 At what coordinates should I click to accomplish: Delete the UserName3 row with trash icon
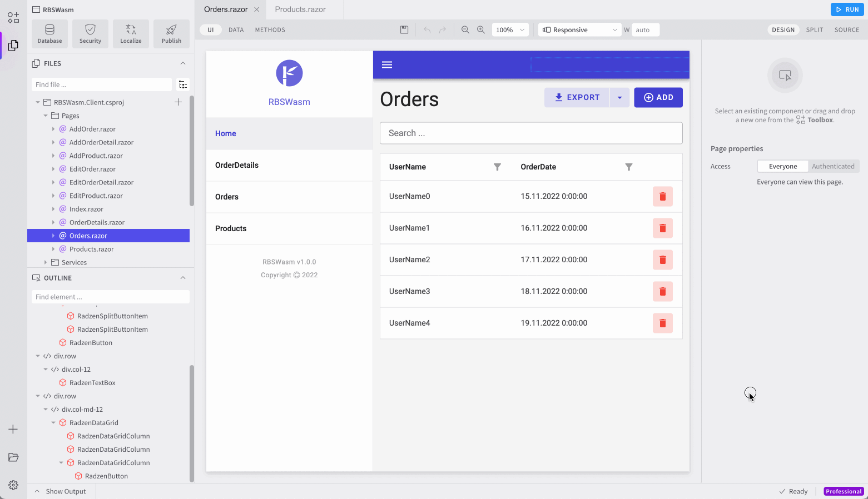[x=662, y=291]
